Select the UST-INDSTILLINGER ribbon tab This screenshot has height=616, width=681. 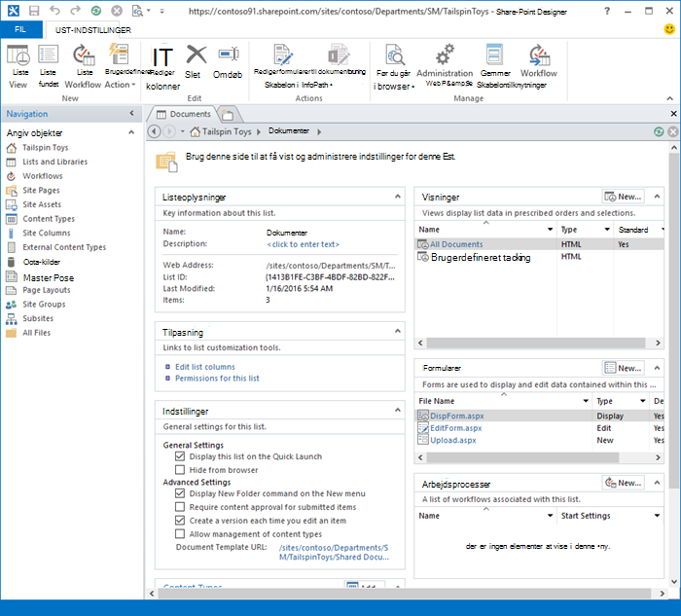pos(93,30)
